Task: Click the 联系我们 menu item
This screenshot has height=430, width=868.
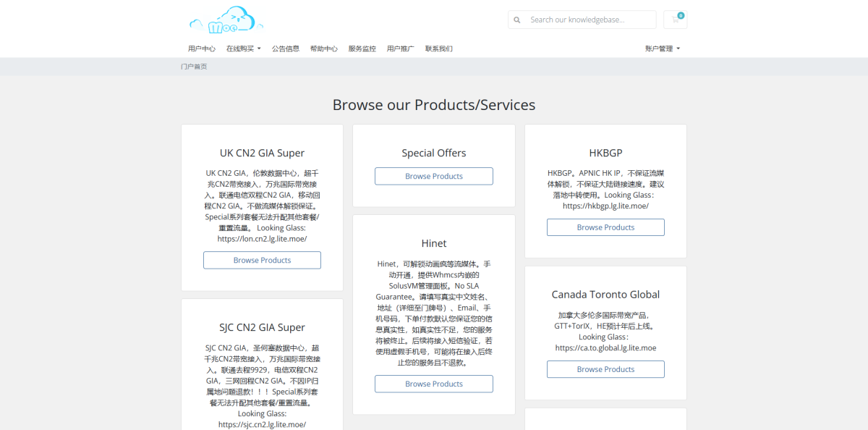Action: 438,49
